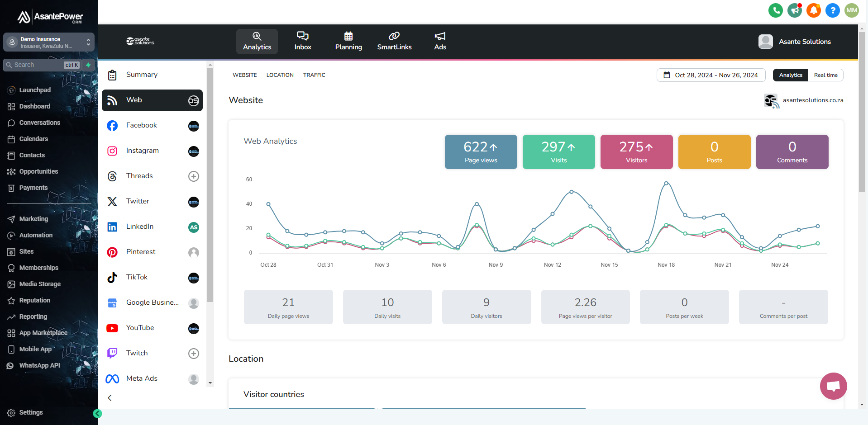
Task: Open the Inbox tab
Action: click(x=303, y=41)
